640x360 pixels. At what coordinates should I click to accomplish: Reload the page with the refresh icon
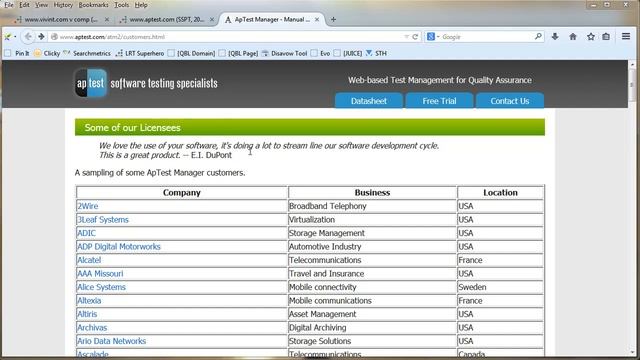click(415, 37)
